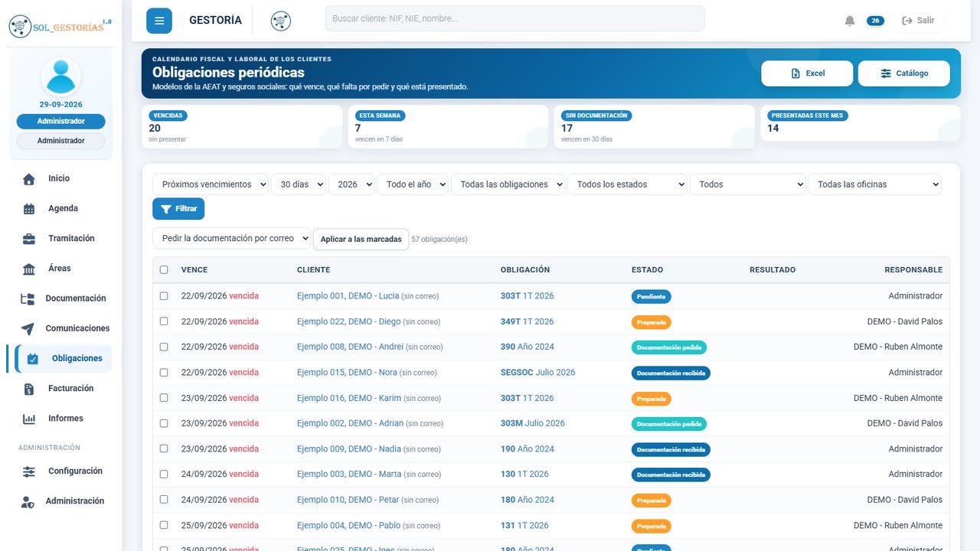Check the row for Ejemplo 022 Diego
The image size is (980, 551).
164,321
